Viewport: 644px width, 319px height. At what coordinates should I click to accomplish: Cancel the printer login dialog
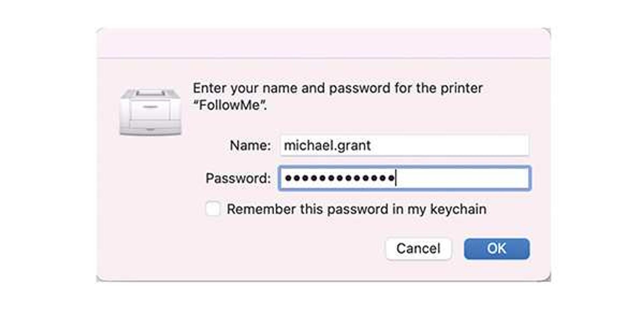pyautogui.click(x=418, y=249)
